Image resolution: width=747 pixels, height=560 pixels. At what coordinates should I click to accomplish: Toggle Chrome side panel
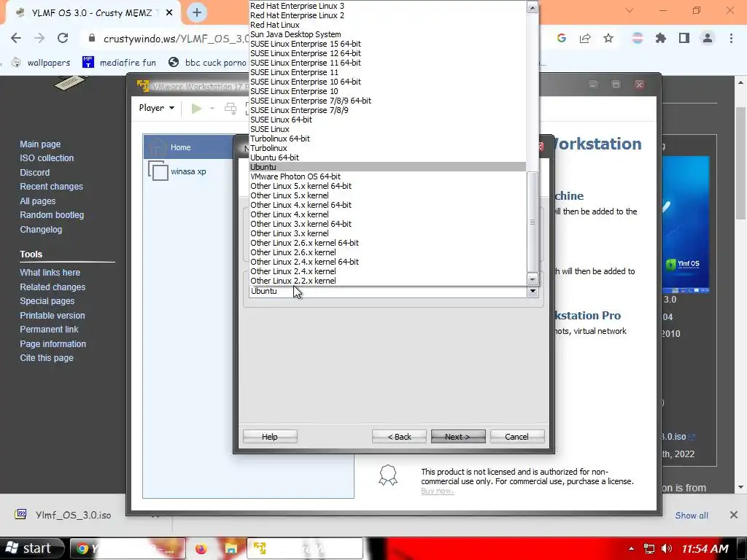[x=684, y=39]
